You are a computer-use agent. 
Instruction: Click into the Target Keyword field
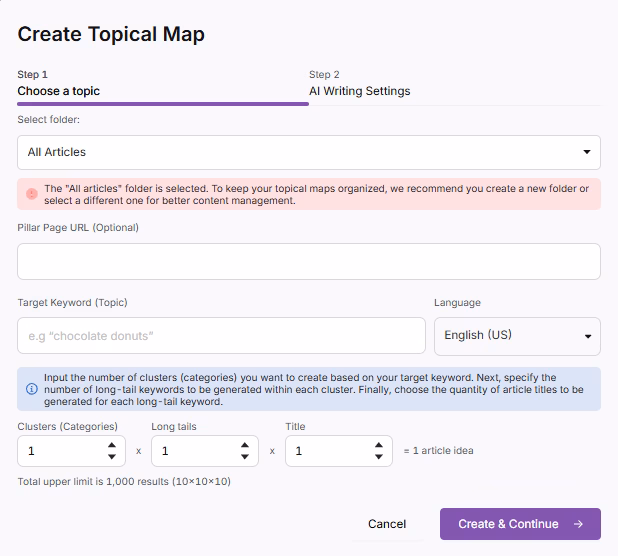pos(221,336)
